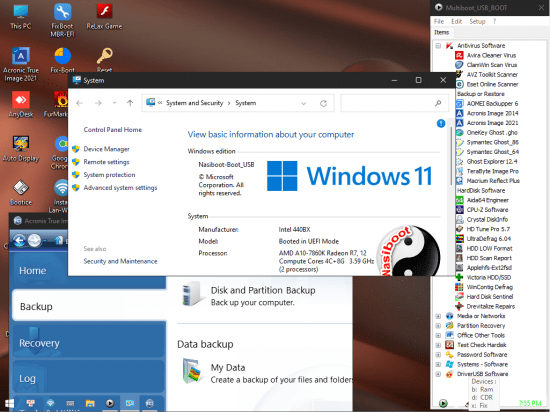
Task: Open Security and Maintenance link
Action: pyautogui.click(x=120, y=261)
